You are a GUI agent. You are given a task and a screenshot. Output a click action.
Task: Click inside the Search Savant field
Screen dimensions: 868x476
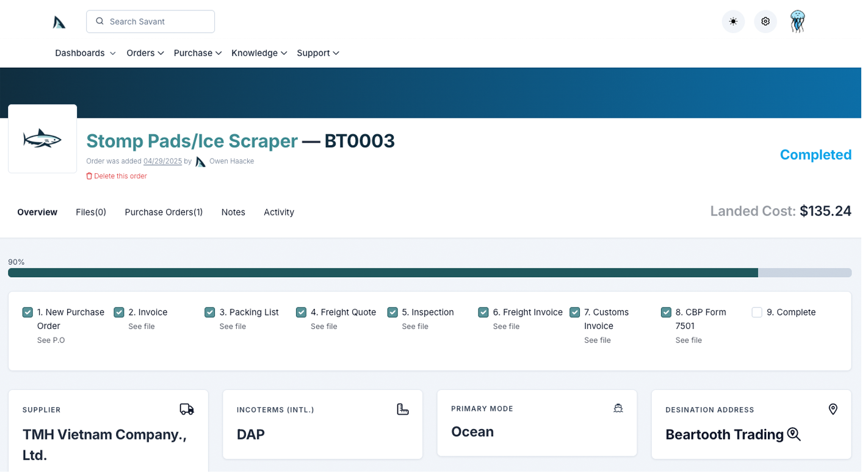(150, 21)
